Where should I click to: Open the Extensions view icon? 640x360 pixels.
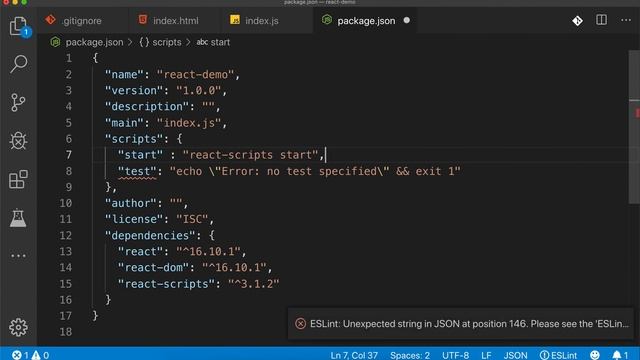pyautogui.click(x=18, y=179)
